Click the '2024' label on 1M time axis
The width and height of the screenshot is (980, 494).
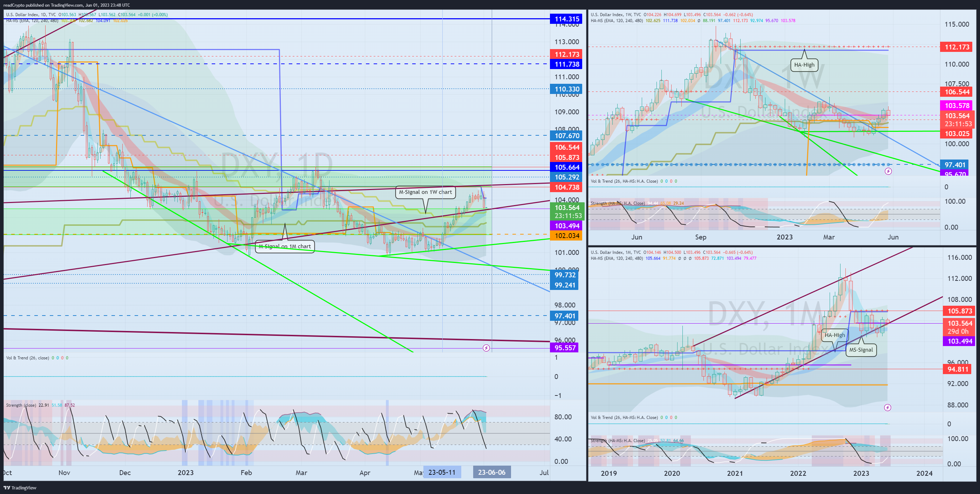925,473
